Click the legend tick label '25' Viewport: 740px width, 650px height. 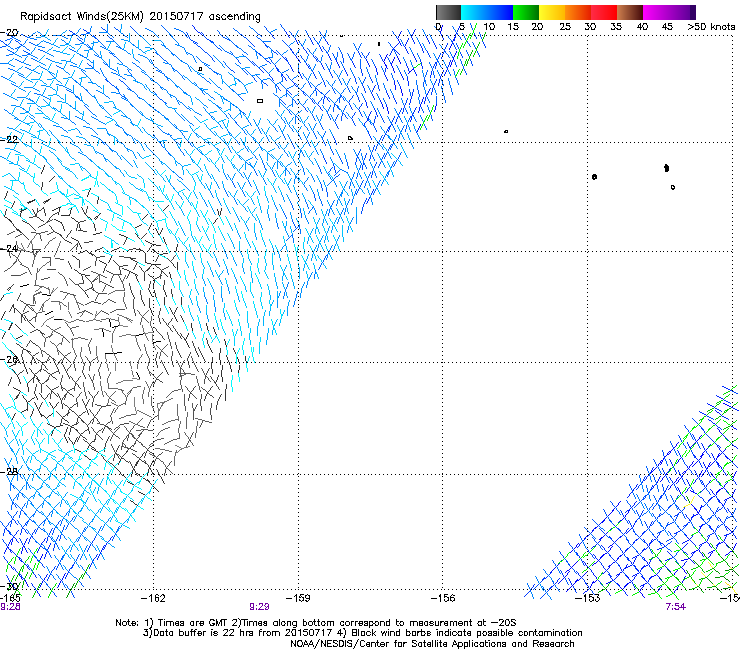(565, 27)
